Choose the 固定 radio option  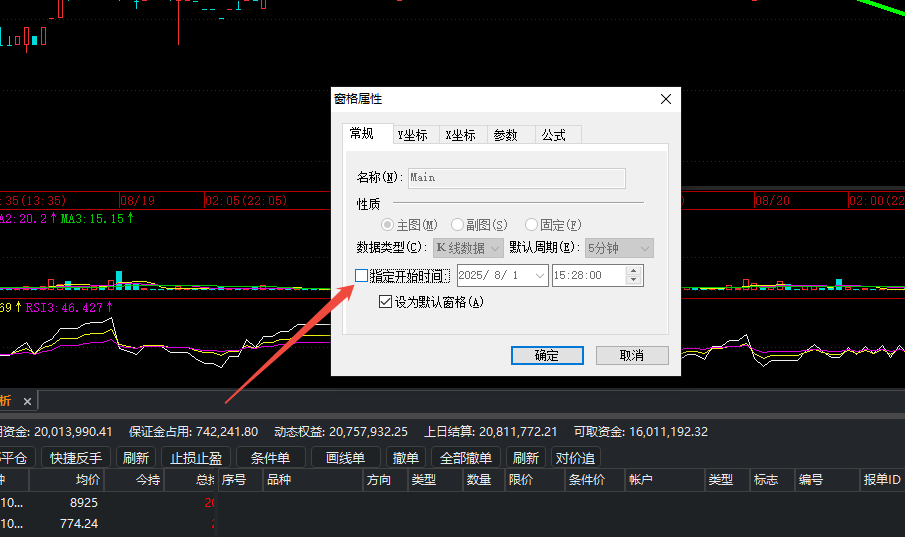tap(532, 225)
